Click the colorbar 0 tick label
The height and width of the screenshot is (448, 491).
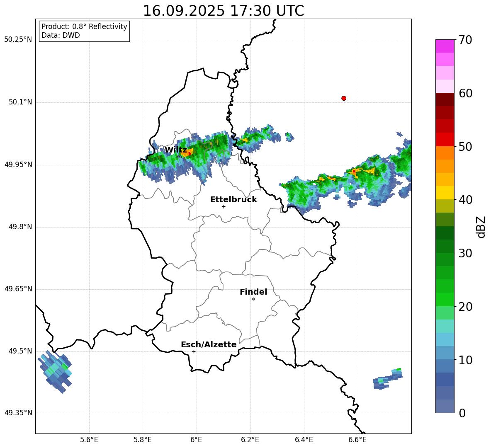pos(462,413)
